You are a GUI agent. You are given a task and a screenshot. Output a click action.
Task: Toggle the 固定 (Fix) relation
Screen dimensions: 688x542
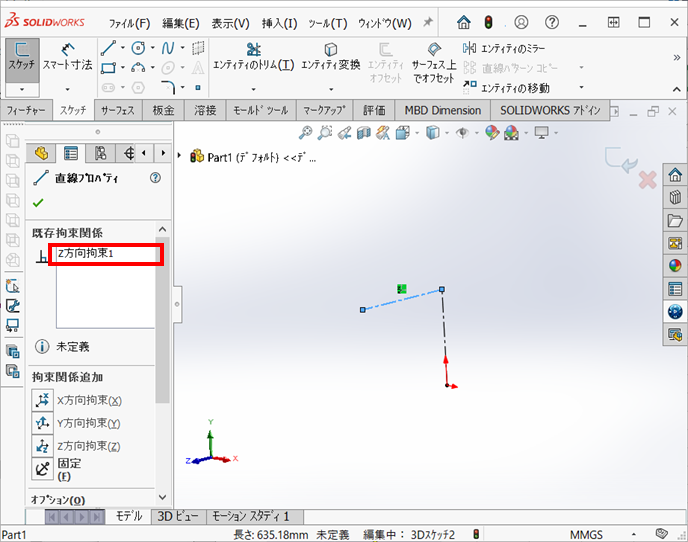click(x=43, y=468)
